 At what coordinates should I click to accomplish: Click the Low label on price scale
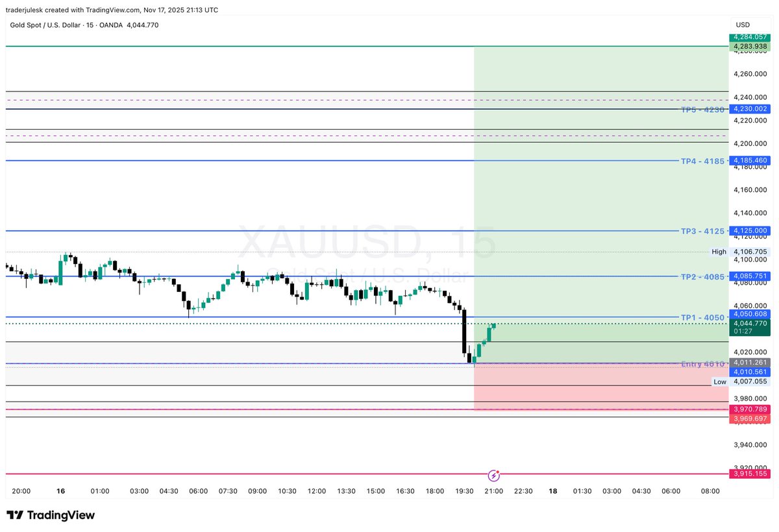click(720, 382)
